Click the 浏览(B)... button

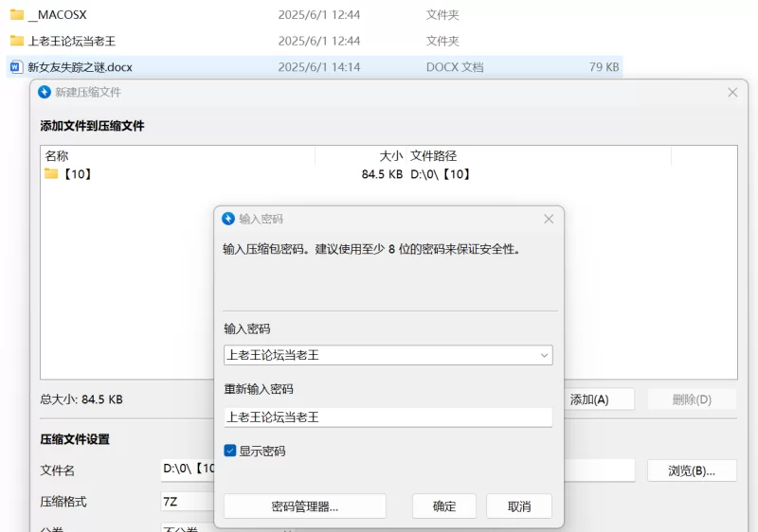coord(692,470)
